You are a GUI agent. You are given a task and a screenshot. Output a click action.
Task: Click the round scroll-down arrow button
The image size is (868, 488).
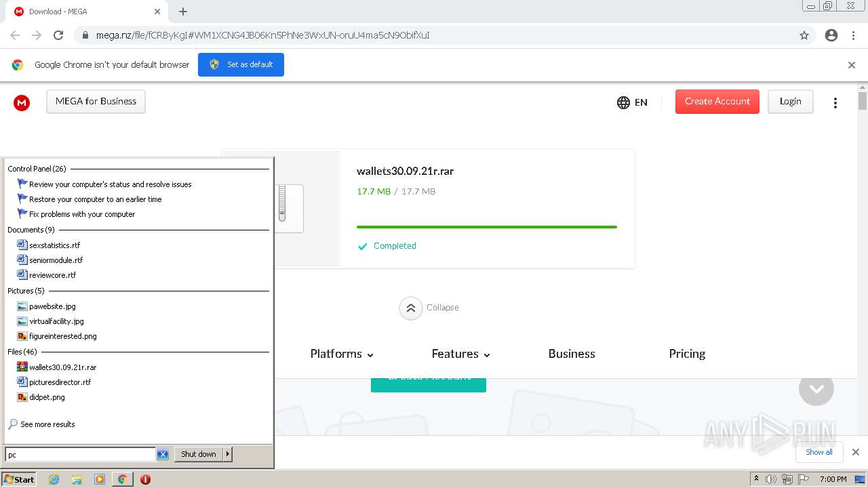click(x=816, y=388)
